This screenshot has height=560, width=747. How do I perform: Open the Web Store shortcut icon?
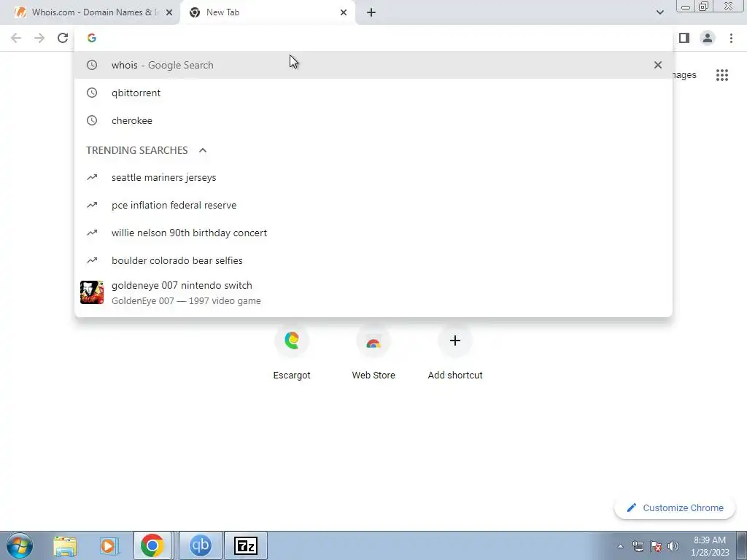tap(373, 341)
